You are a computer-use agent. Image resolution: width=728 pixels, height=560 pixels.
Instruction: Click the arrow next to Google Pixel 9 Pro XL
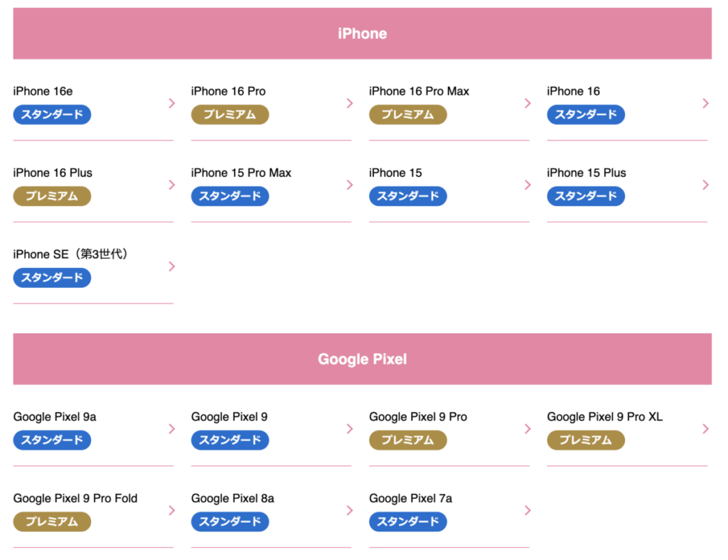[x=705, y=429]
